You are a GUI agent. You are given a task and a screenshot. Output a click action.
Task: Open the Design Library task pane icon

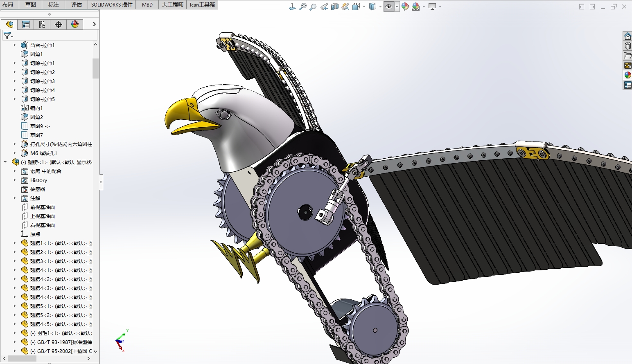(x=627, y=46)
